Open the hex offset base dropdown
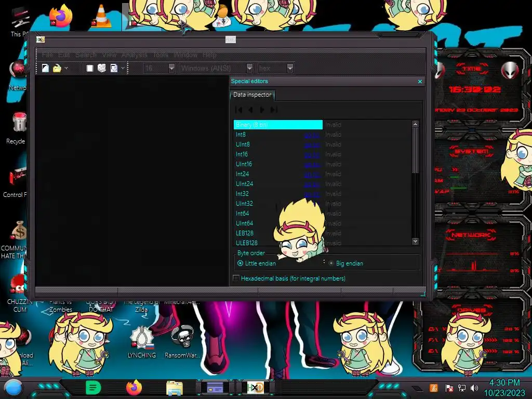Screen dimensions: 532x399 click(x=290, y=68)
